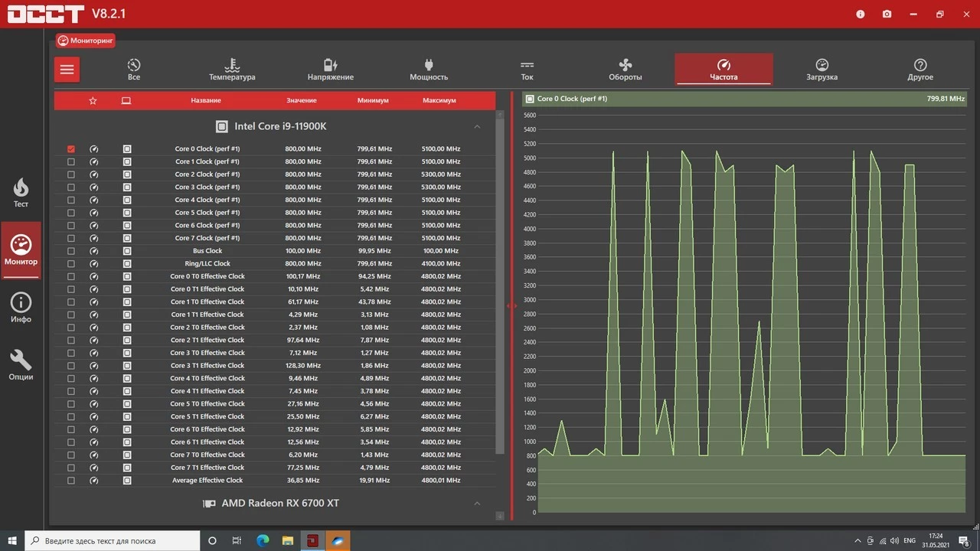Switch to Все tab
The width and height of the screenshot is (980, 551).
pyautogui.click(x=134, y=69)
